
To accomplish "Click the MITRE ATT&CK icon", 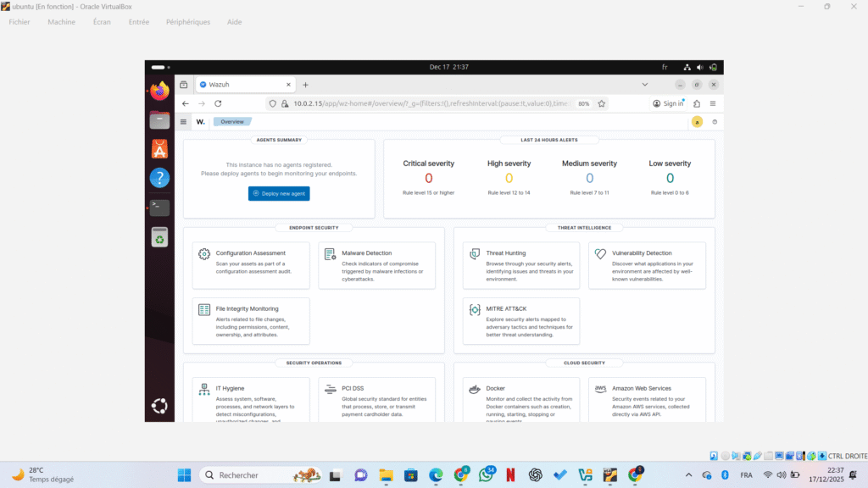I will pyautogui.click(x=475, y=310).
